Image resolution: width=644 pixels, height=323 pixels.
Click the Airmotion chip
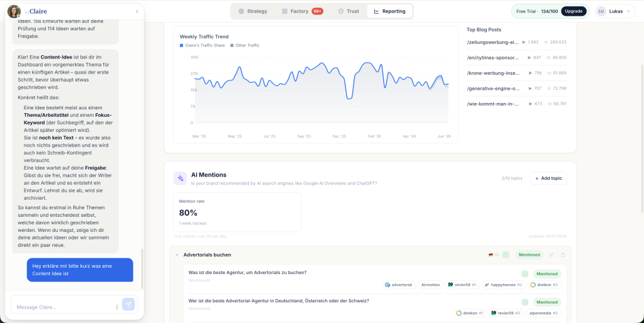pyautogui.click(x=430, y=285)
